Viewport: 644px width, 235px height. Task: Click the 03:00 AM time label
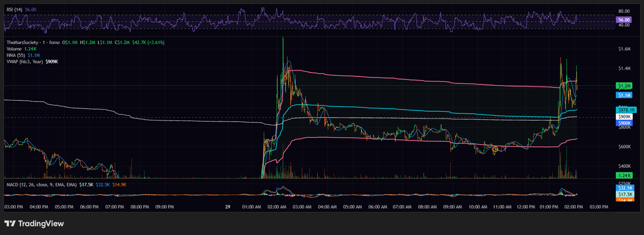coord(303,206)
